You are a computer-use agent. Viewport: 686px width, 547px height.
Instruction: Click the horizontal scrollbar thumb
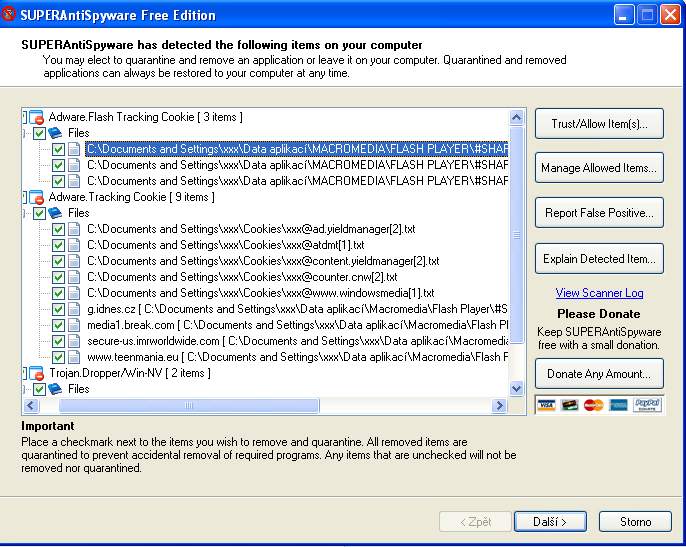pos(189,406)
